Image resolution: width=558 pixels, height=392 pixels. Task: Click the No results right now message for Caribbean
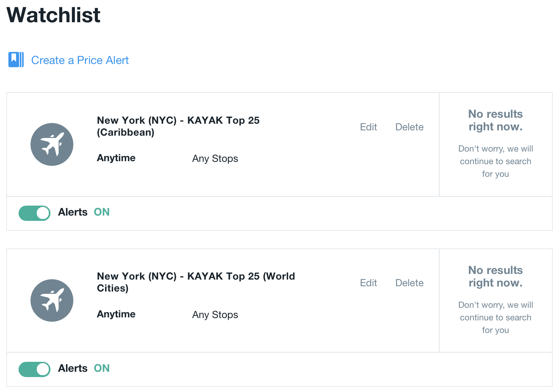tap(495, 120)
